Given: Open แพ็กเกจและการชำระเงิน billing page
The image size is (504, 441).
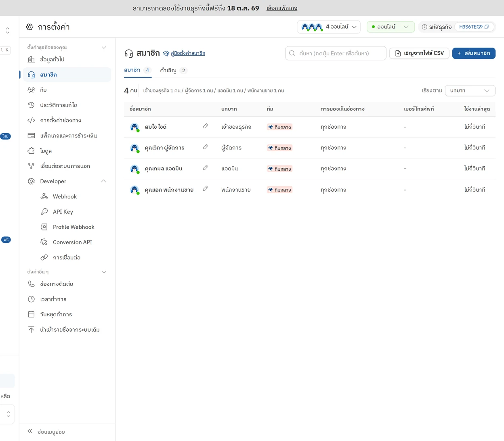Looking at the screenshot, I should pyautogui.click(x=67, y=136).
